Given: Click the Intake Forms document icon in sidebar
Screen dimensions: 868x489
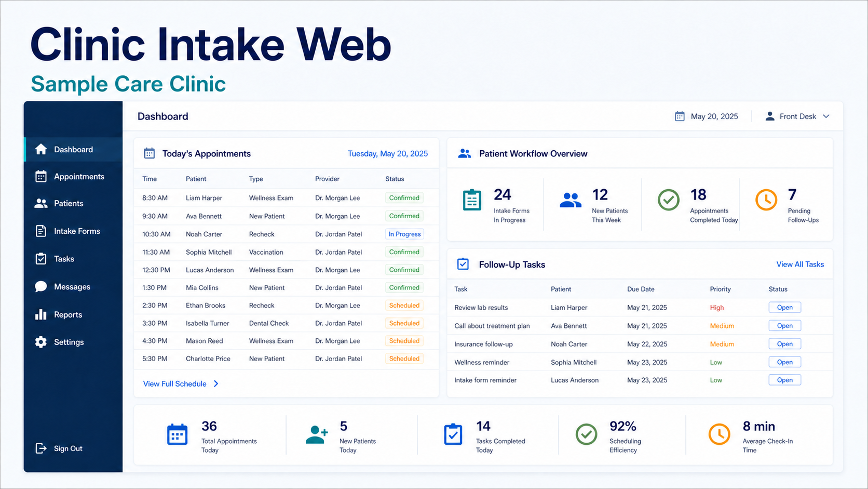Looking at the screenshot, I should [41, 231].
